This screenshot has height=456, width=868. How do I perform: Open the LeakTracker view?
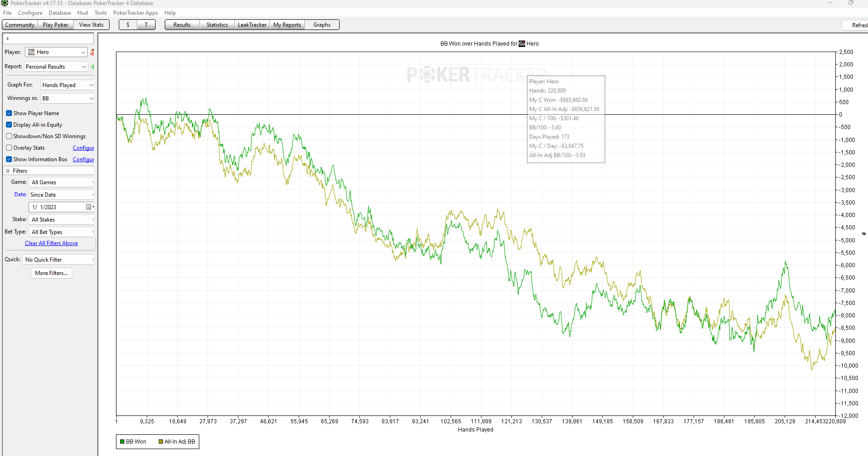(x=252, y=25)
